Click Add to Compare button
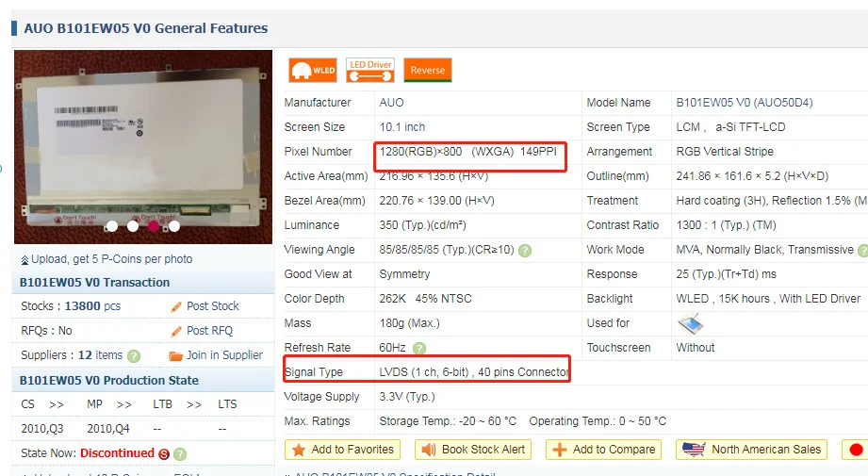Image resolution: width=868 pixels, height=476 pixels. [604, 450]
